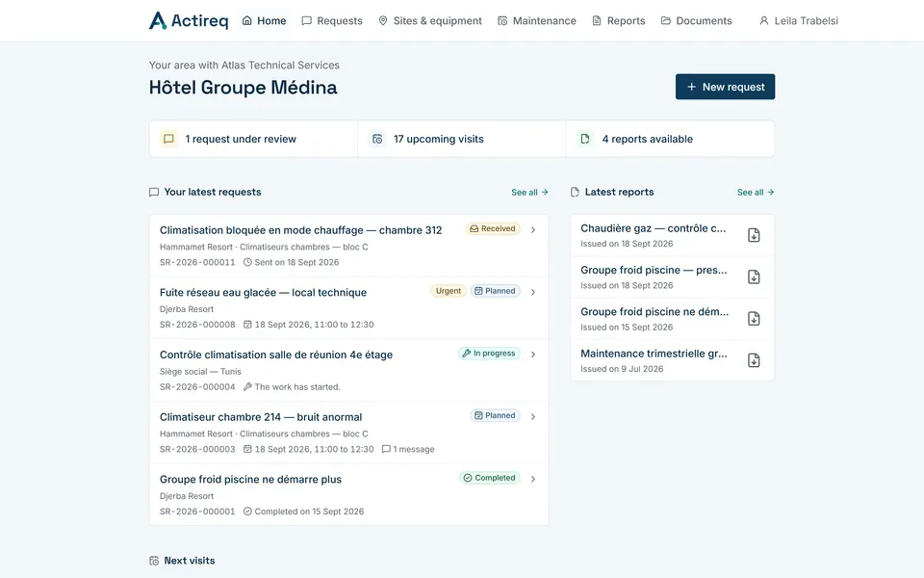Open the Documents section

pyautogui.click(x=697, y=20)
